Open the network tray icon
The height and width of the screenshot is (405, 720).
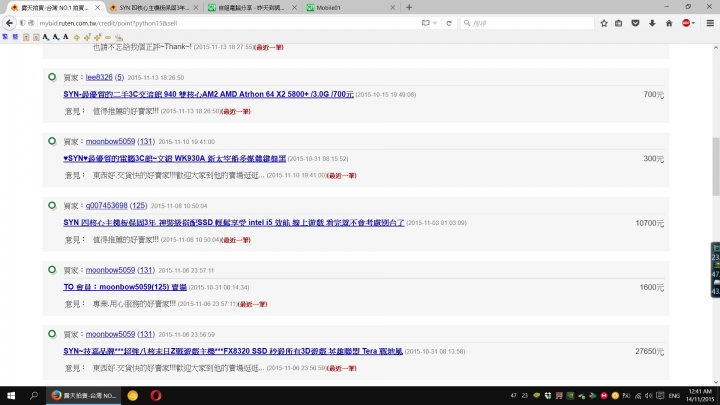638,395
